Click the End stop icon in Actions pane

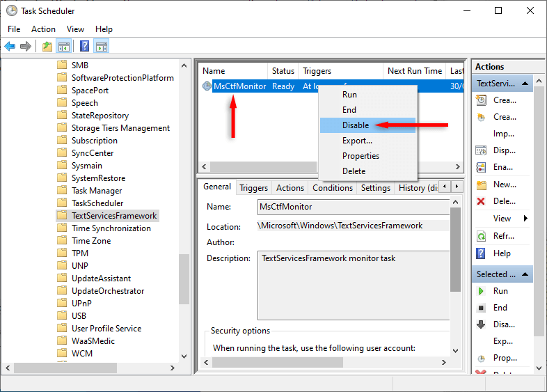pos(481,308)
